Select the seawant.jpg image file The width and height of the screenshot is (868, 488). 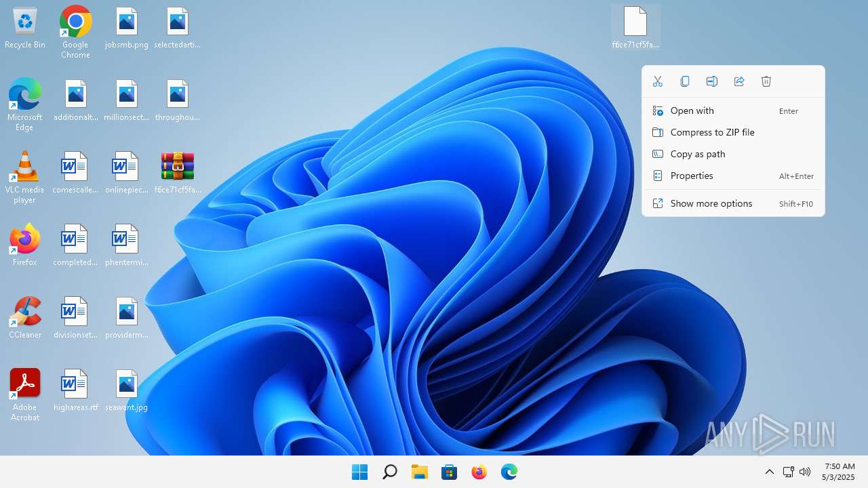point(127,390)
